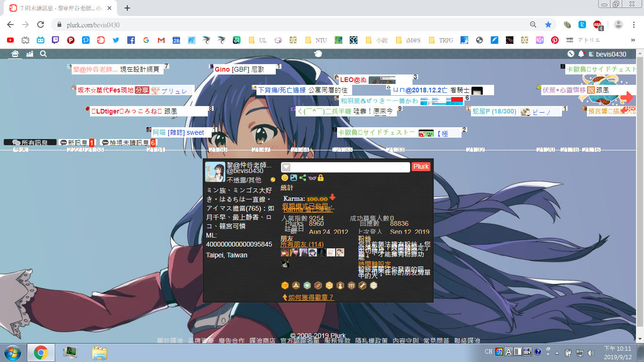Show more bookmarks overflow chevron

pos(633,41)
